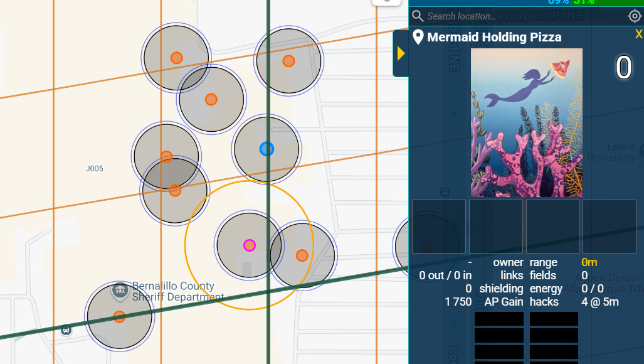Click the selected magenta-ringed portal marker
This screenshot has width=644, height=364.
click(250, 245)
